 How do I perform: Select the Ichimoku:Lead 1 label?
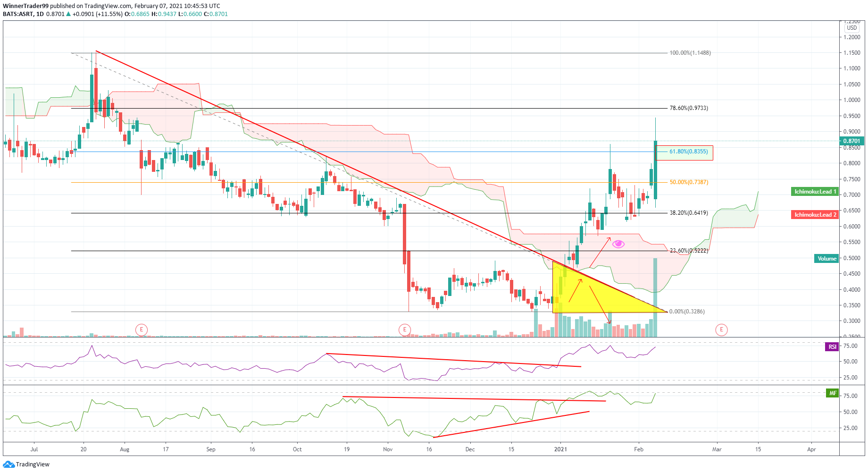[x=815, y=192]
